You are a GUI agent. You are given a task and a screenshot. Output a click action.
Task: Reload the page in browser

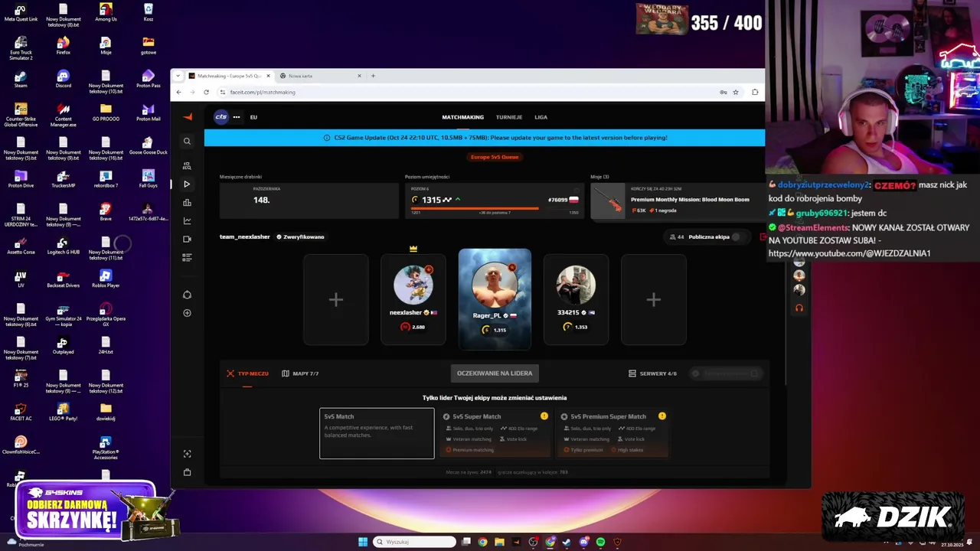coord(206,92)
